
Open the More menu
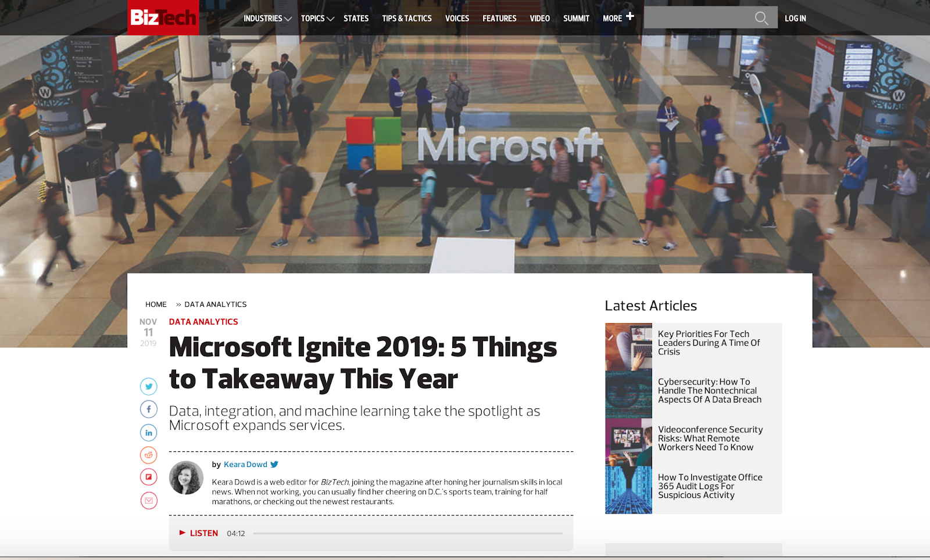613,19
